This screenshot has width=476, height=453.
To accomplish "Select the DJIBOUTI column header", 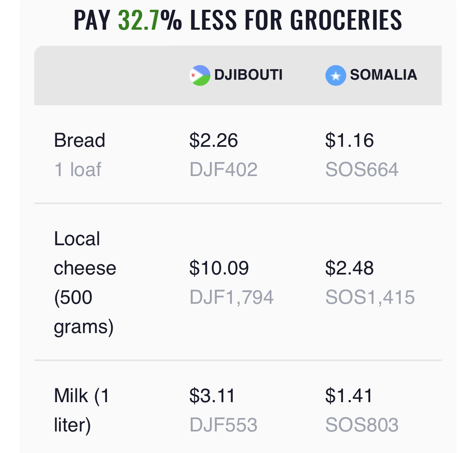I will tap(236, 75).
